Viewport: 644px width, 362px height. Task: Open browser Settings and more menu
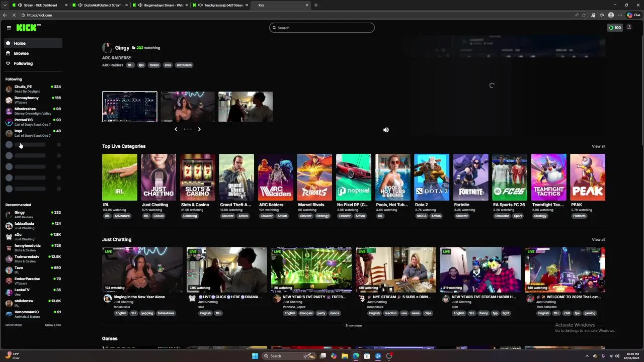[620, 15]
